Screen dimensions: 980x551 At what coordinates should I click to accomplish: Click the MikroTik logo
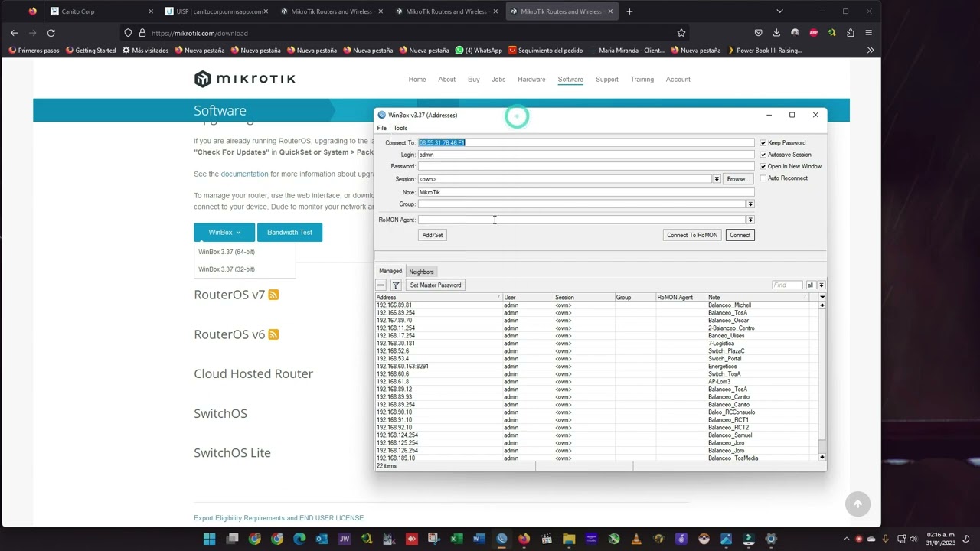244,79
